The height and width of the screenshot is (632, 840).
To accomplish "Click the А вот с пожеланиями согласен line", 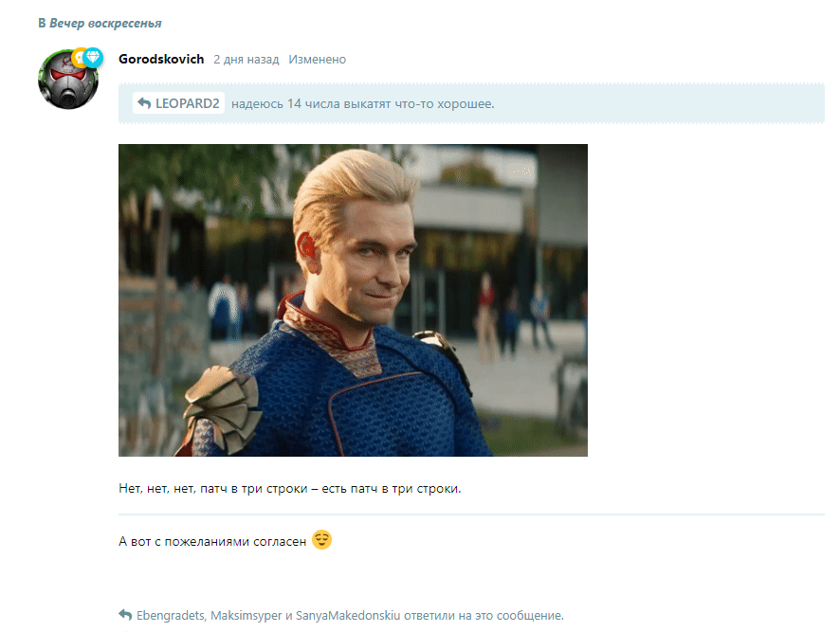I will point(212,541).
